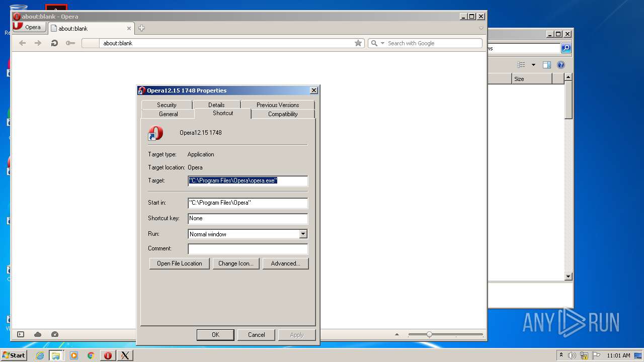Reload the page in Opera
644x362 pixels.
[54, 43]
